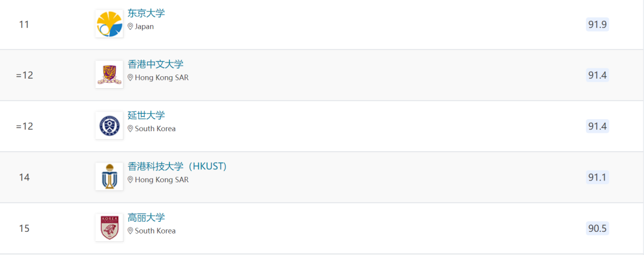
Task: Click the 90.5 score badge
Action: [x=597, y=228]
